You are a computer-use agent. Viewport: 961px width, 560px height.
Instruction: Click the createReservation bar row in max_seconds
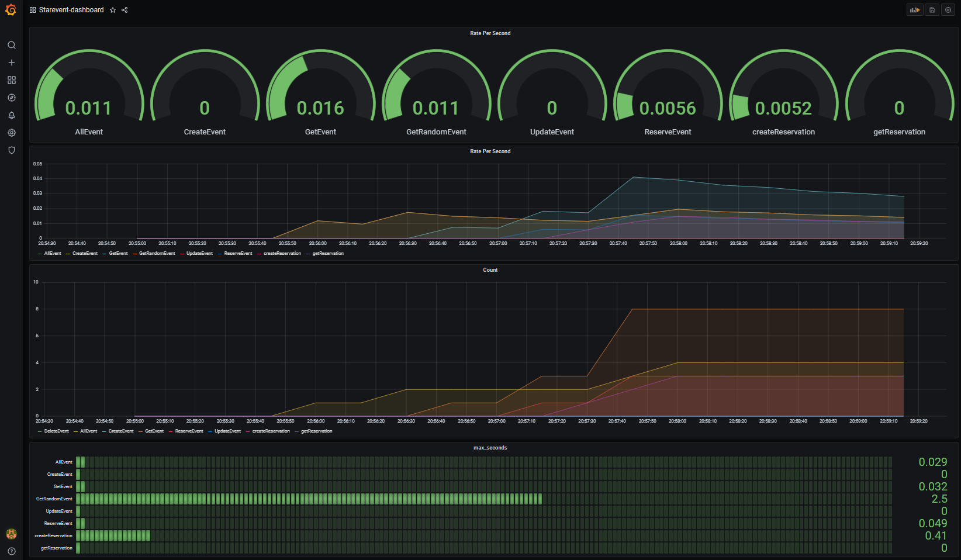click(x=484, y=535)
